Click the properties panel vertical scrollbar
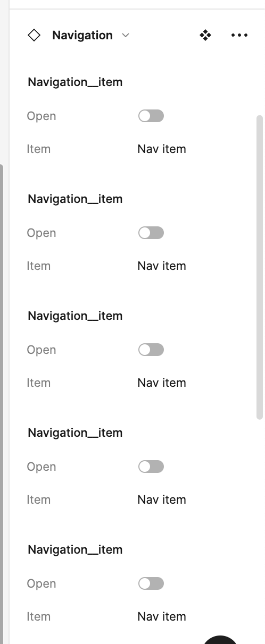 (x=260, y=267)
